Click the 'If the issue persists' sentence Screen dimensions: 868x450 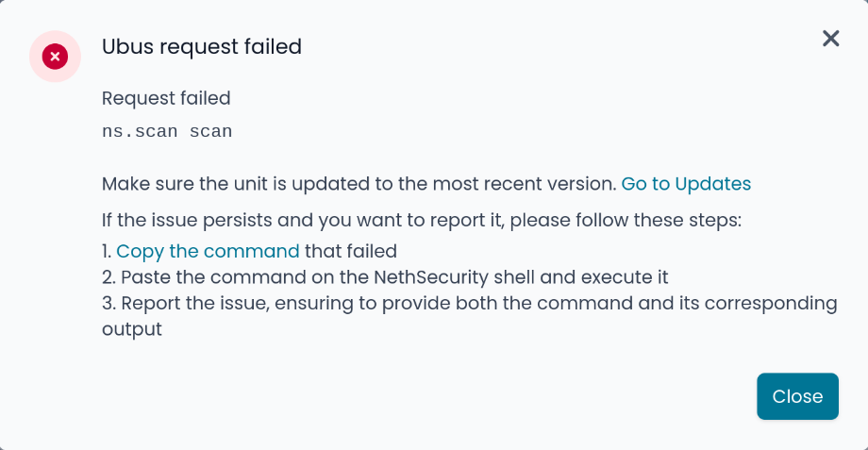pos(422,221)
